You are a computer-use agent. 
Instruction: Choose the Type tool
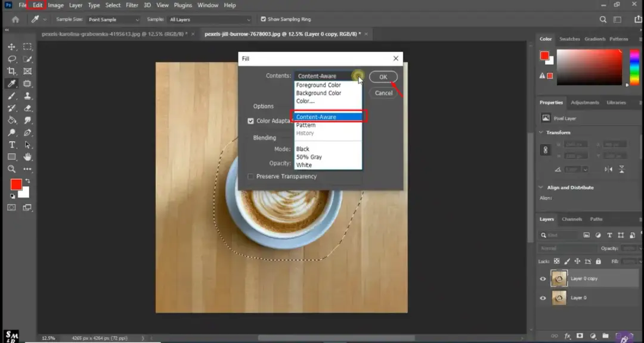click(11, 144)
